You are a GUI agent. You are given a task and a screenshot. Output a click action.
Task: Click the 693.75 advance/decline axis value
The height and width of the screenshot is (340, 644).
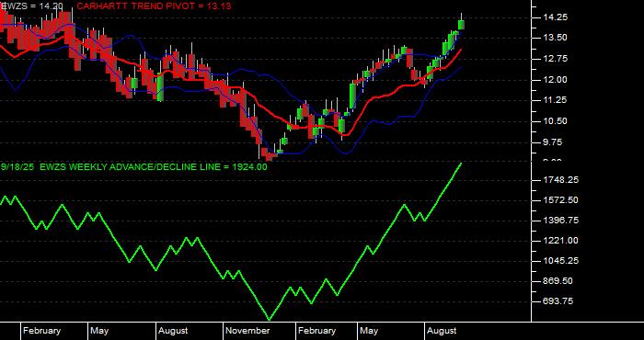tap(559, 301)
